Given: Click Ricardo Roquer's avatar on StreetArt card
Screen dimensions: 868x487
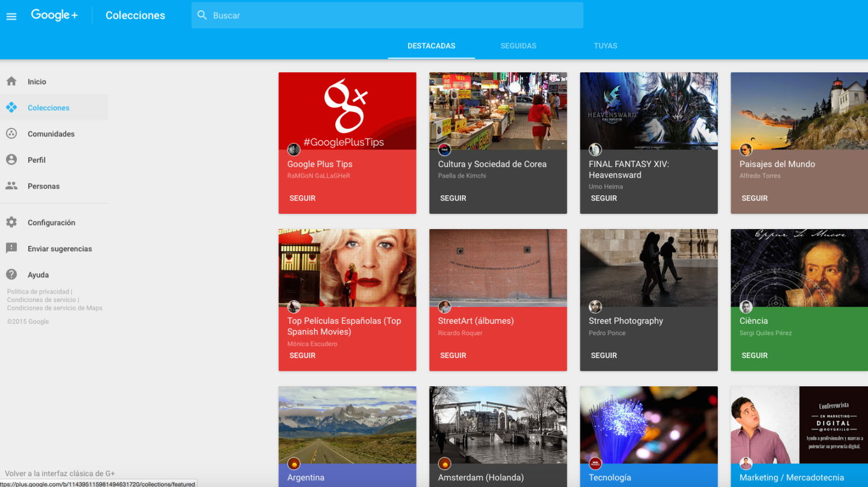Looking at the screenshot, I should click(x=444, y=307).
